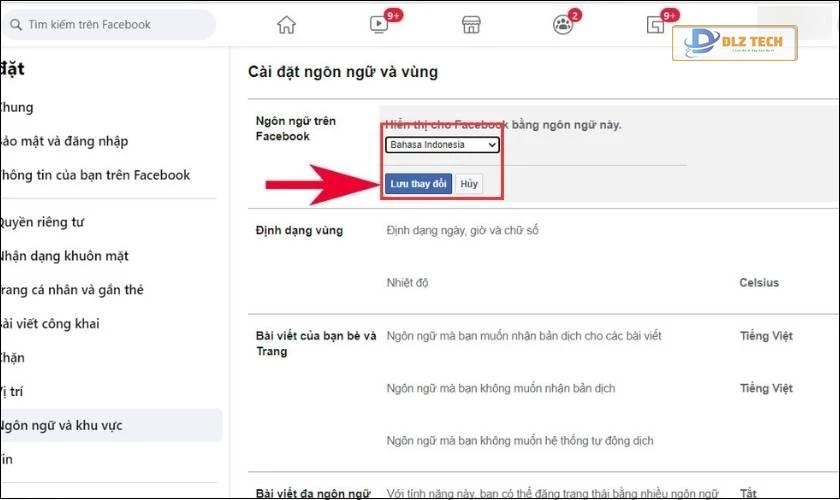This screenshot has height=500, width=840.
Task: Open Chặn blocking settings
Action: pyautogui.click(x=12, y=357)
